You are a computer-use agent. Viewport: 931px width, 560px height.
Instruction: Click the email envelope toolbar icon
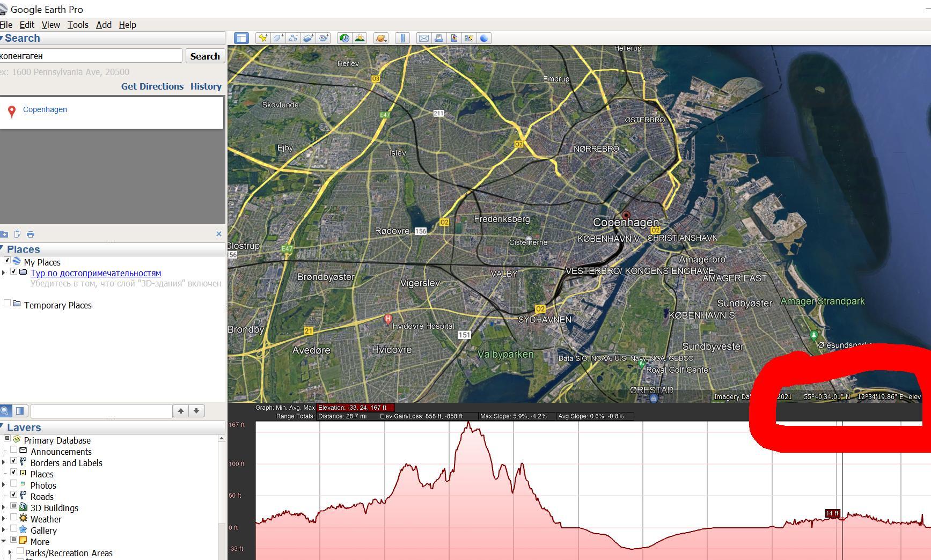point(424,38)
